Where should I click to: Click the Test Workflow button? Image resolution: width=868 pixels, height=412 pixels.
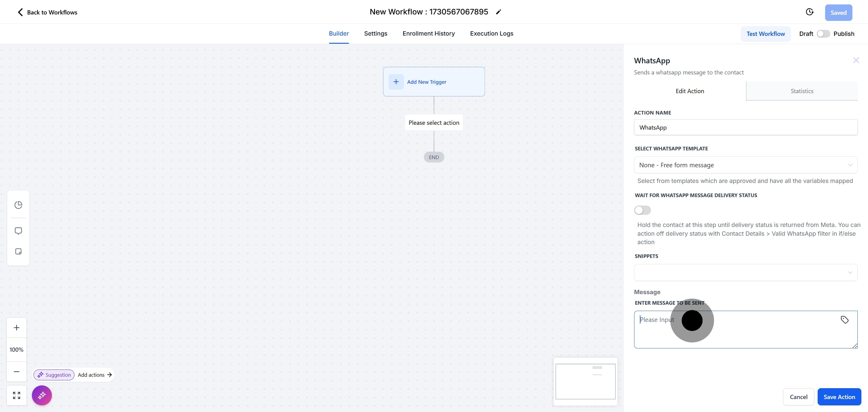(x=765, y=34)
